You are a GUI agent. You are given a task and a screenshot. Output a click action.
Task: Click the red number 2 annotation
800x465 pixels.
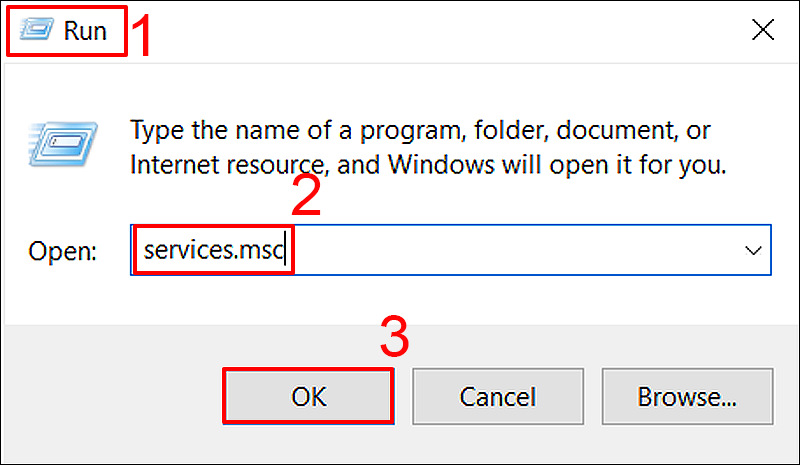306,198
